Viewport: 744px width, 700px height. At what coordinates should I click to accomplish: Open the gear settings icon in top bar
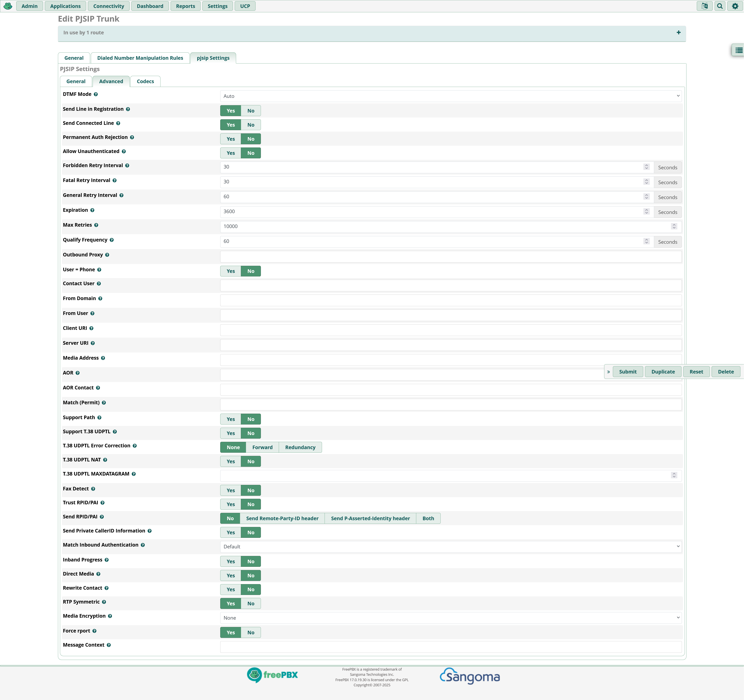735,6
